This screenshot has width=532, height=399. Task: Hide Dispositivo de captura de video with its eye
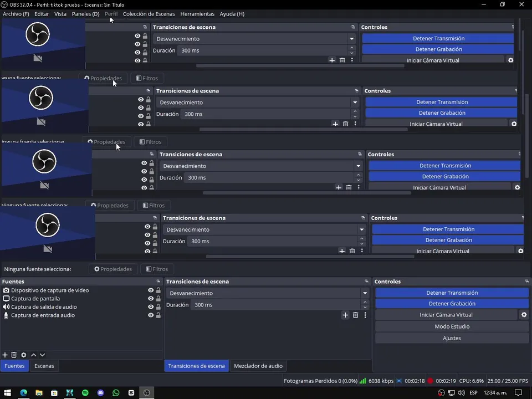pyautogui.click(x=151, y=290)
